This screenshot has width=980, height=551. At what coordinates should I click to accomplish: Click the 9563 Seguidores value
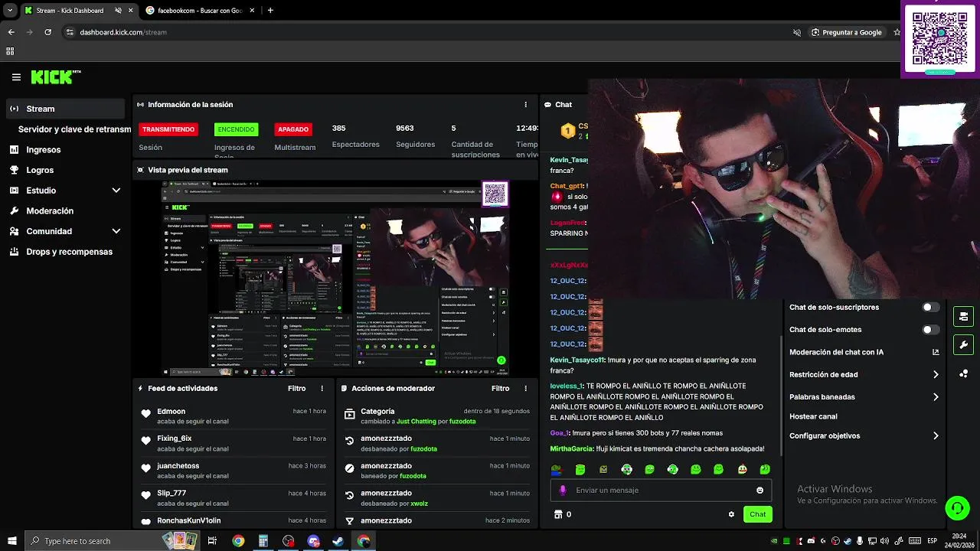point(404,129)
